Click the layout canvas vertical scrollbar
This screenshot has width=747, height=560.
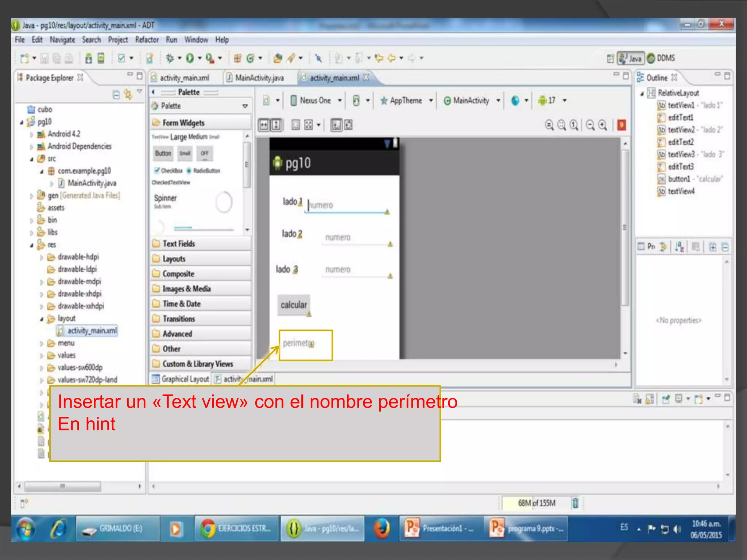pos(625,228)
